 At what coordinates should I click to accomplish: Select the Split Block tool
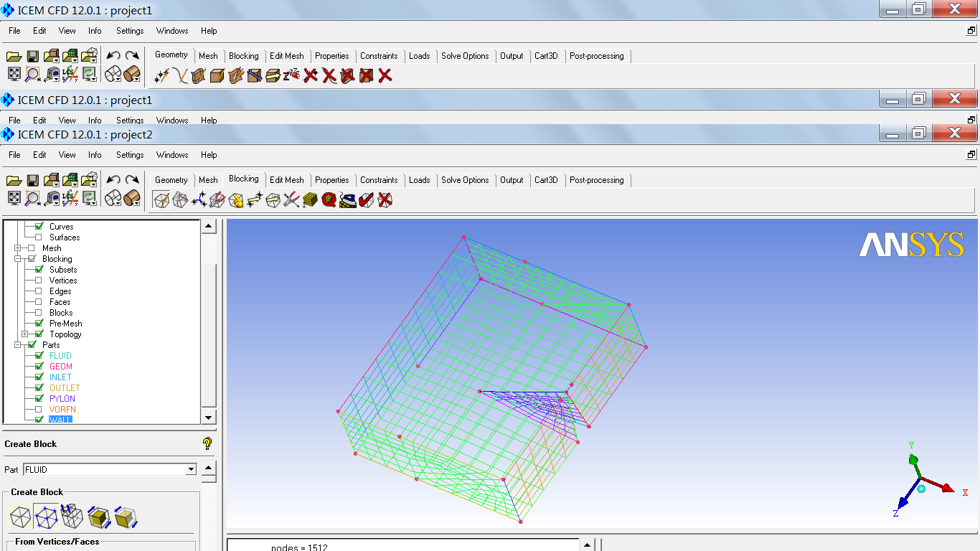point(180,200)
